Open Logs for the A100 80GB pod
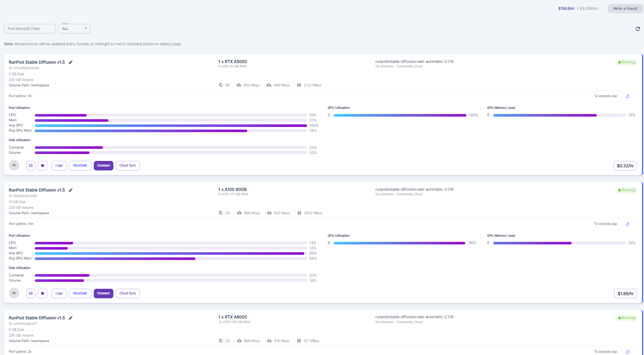644x355 pixels. (x=59, y=293)
